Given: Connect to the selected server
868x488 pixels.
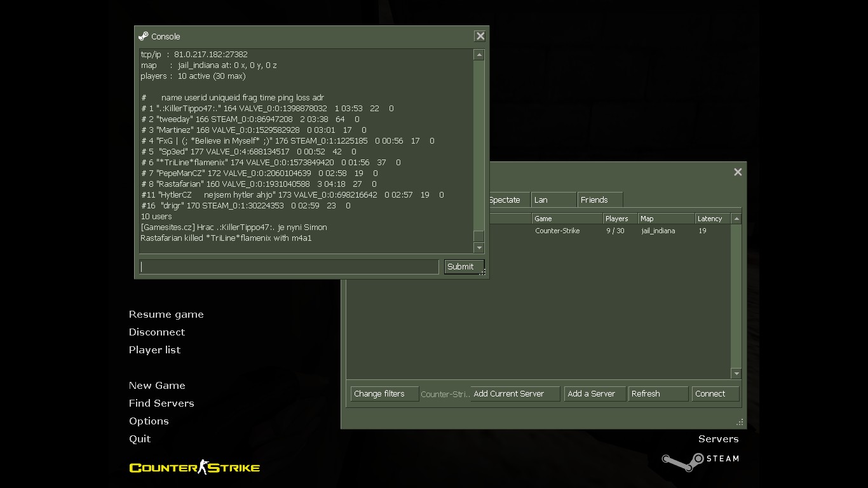Looking at the screenshot, I should coord(715,394).
